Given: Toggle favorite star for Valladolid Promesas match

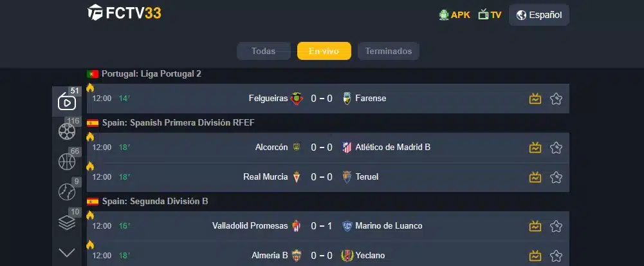Looking at the screenshot, I should click(x=557, y=226).
